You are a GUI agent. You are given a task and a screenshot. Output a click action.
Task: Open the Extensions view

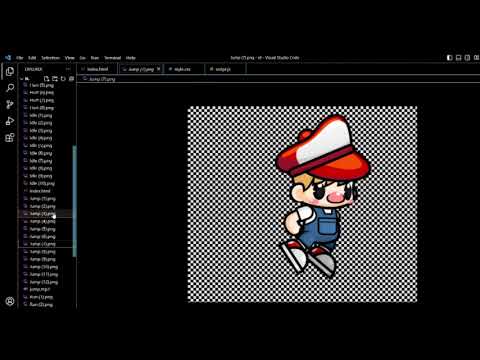pyautogui.click(x=10, y=137)
